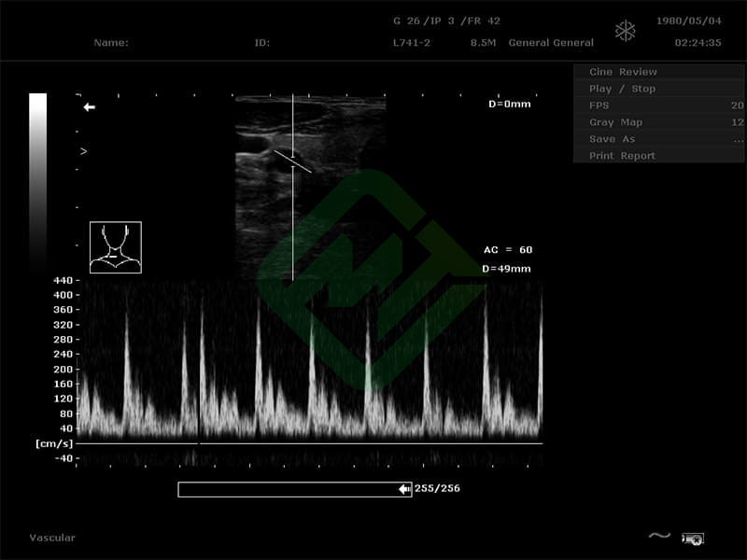This screenshot has height=560, width=747.
Task: Click the D=49mm depth readout
Action: click(x=506, y=269)
